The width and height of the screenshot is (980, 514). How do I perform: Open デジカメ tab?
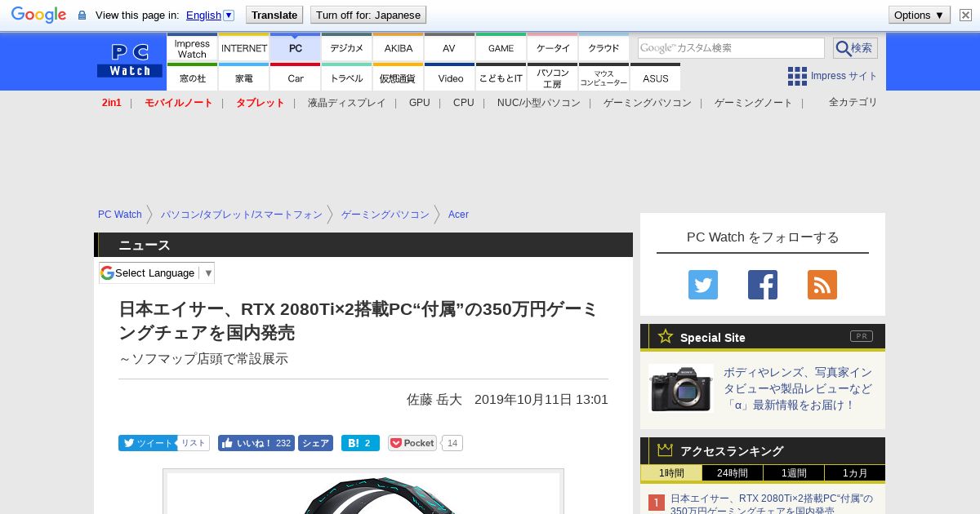(x=347, y=47)
